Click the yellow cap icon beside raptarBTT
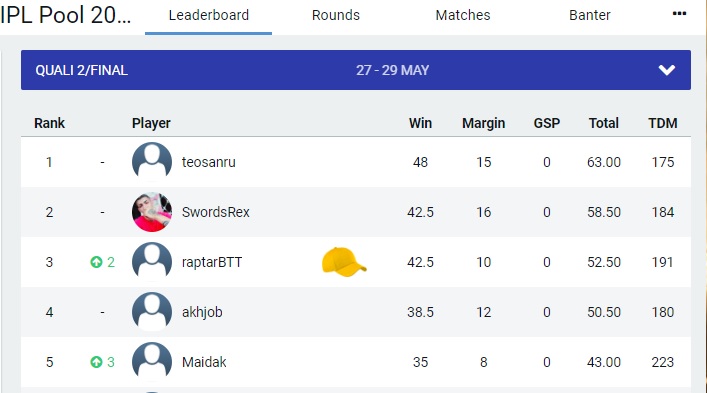707x393 pixels. coord(344,262)
